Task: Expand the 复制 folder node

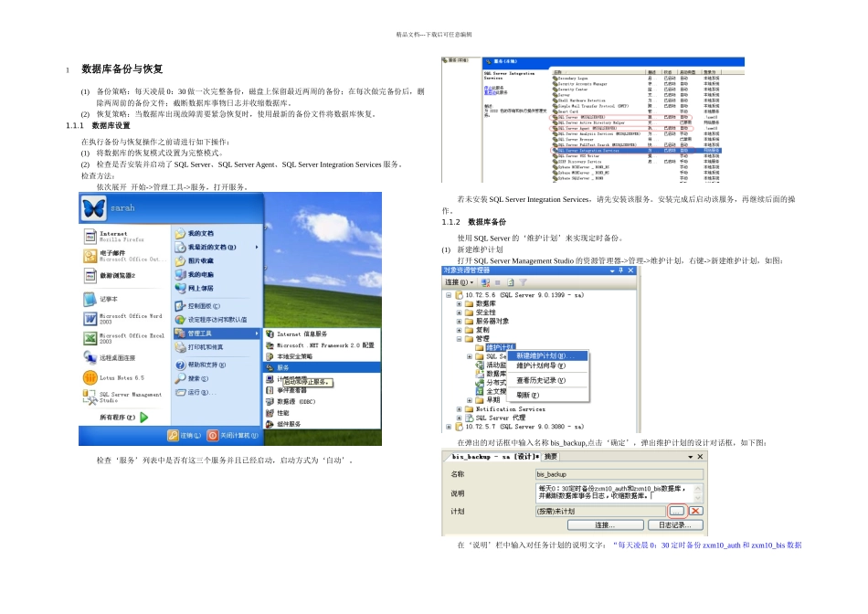Action: coord(459,330)
